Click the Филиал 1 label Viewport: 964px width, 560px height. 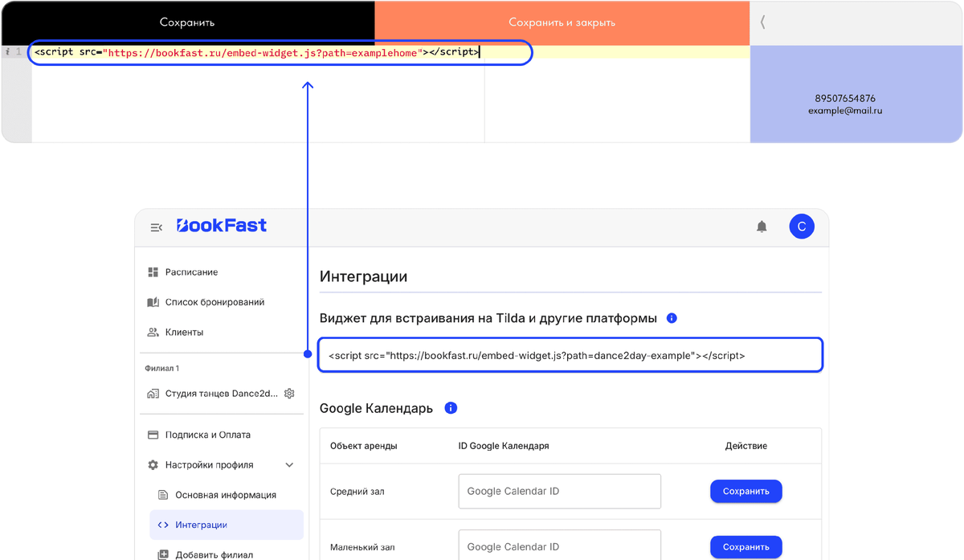(x=161, y=368)
